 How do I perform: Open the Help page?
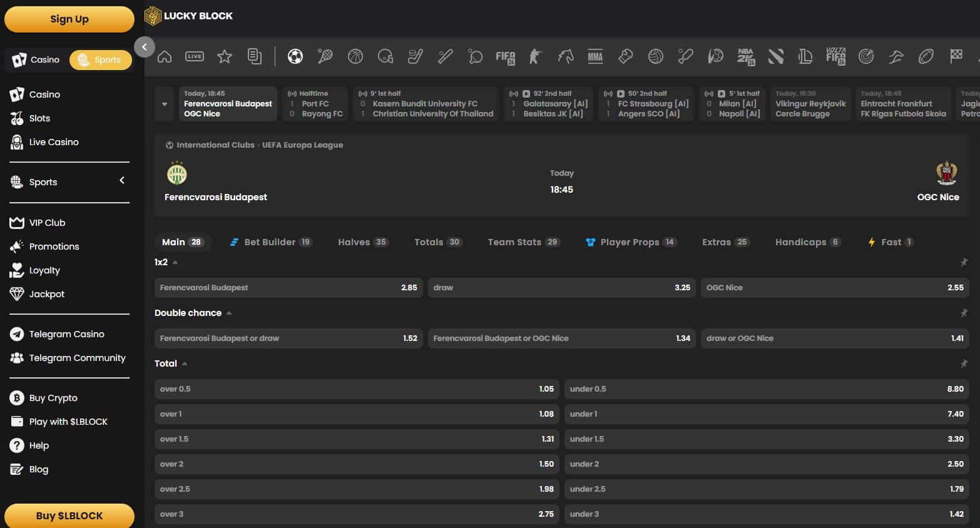click(38, 445)
